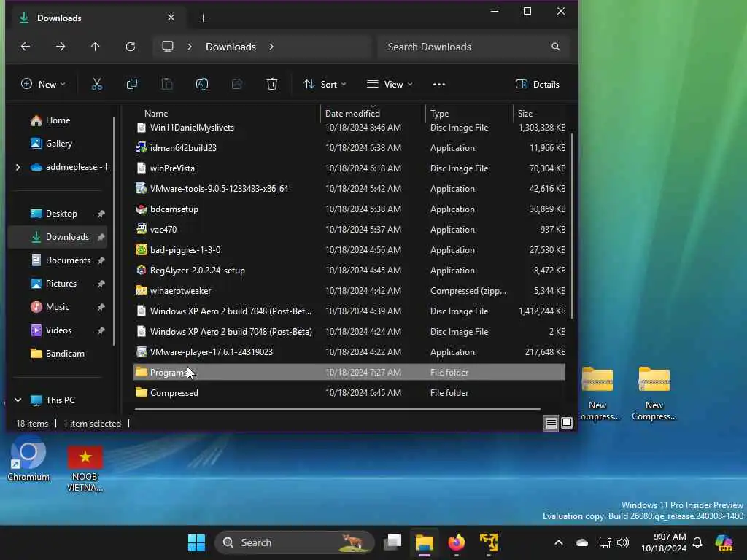This screenshot has height=560, width=747.
Task: Add a new tab
Action: click(203, 18)
